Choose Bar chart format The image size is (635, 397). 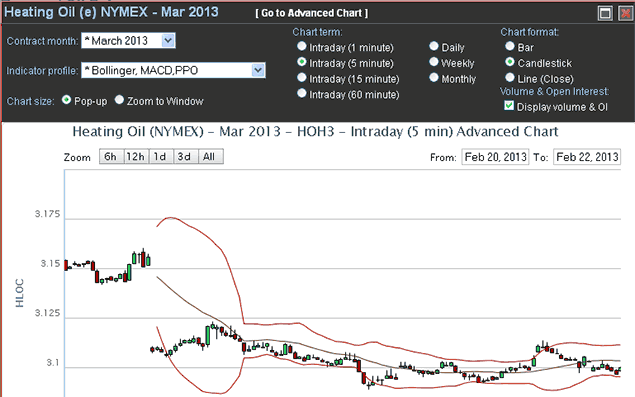[510, 46]
